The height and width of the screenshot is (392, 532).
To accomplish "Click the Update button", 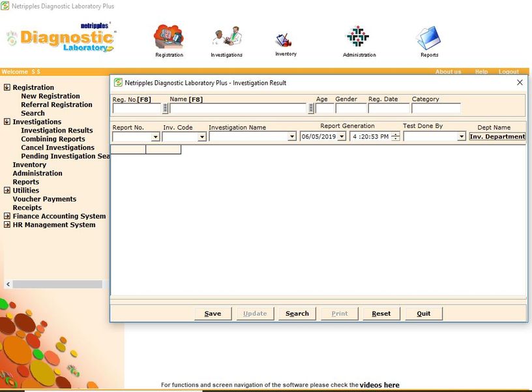I will (x=255, y=314).
